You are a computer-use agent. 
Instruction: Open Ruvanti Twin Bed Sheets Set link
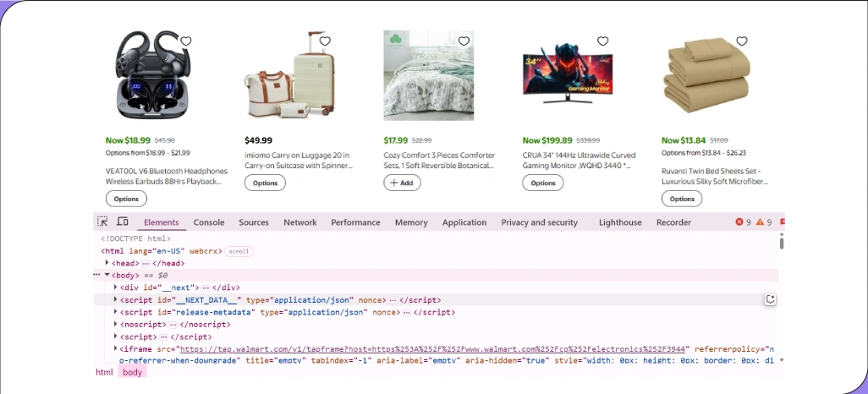pos(715,176)
